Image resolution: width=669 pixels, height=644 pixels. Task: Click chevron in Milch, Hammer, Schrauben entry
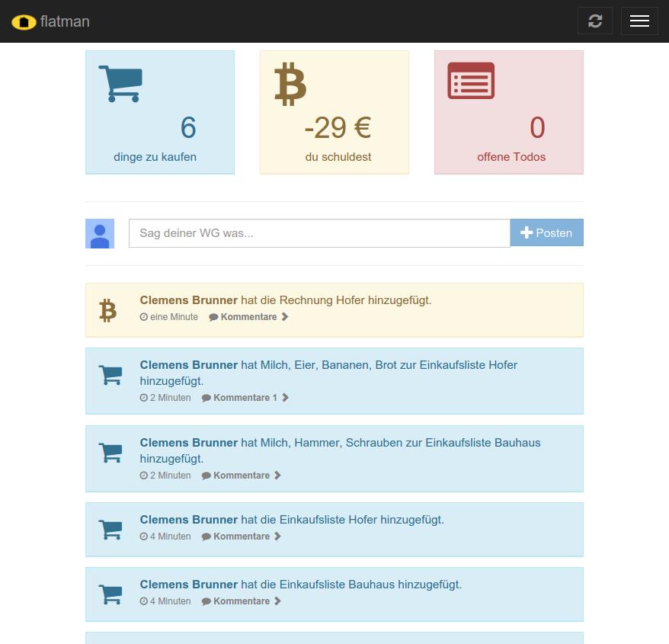pos(277,475)
